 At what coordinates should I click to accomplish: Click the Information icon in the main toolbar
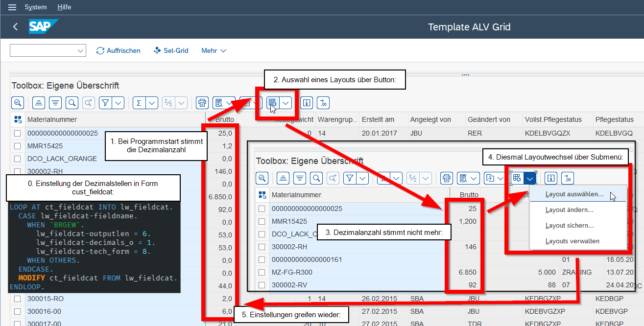click(307, 103)
